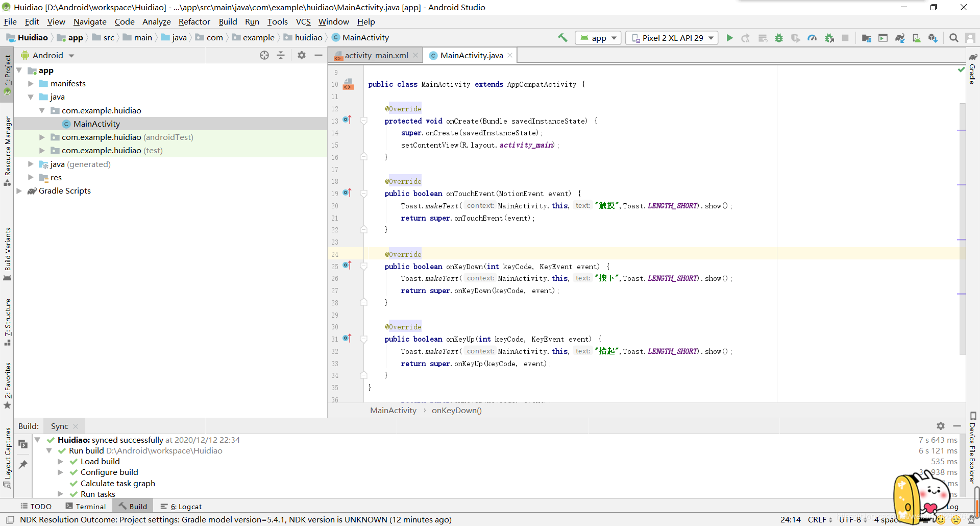Fold the onTouchEvent method
This screenshot has width=980, height=526.
click(364, 194)
